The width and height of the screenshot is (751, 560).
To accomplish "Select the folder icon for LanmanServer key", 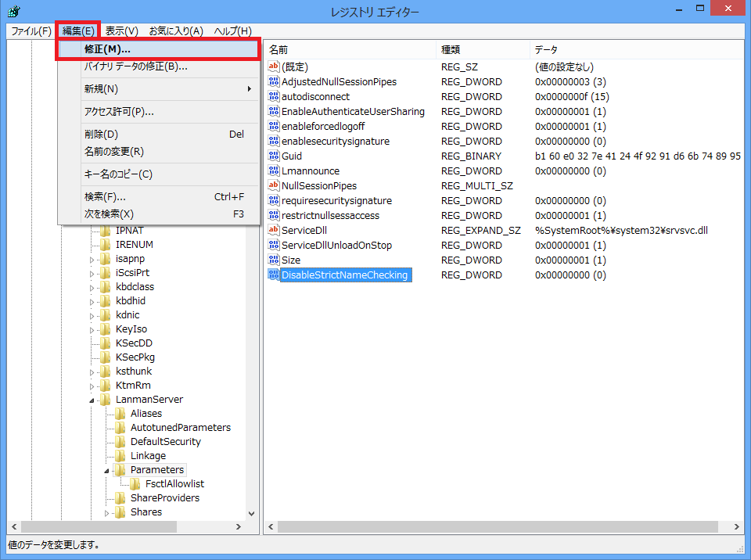I will coord(106,400).
